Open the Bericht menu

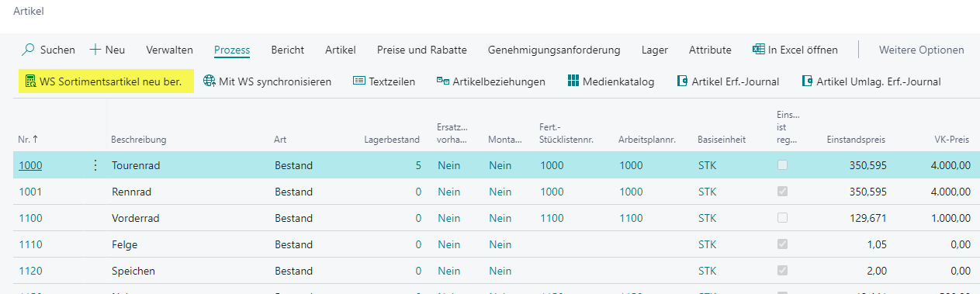tap(287, 50)
